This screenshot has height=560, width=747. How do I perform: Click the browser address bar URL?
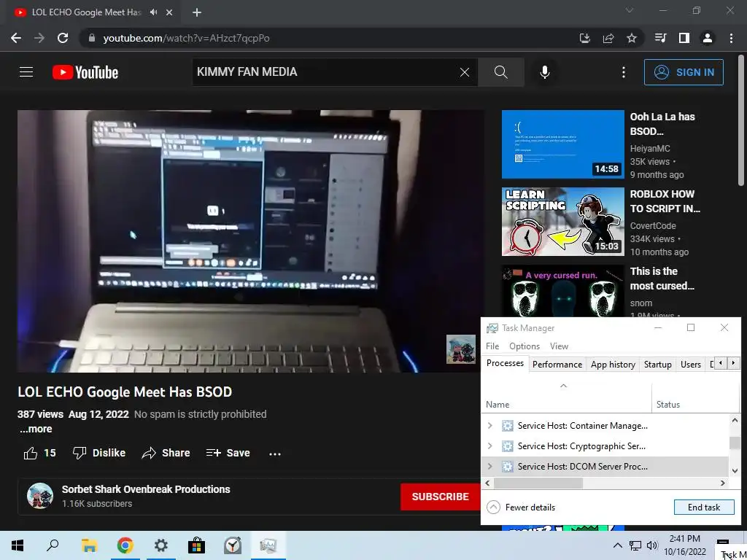pyautogui.click(x=186, y=38)
